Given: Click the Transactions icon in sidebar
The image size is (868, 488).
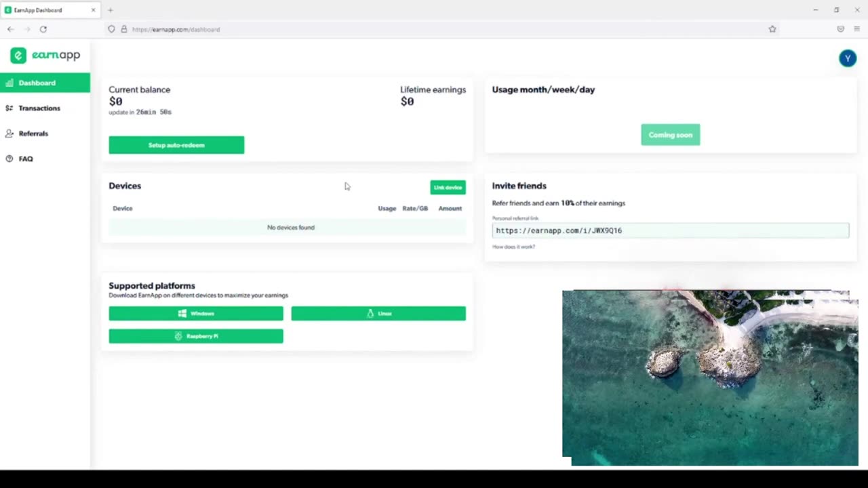Looking at the screenshot, I should tap(9, 108).
